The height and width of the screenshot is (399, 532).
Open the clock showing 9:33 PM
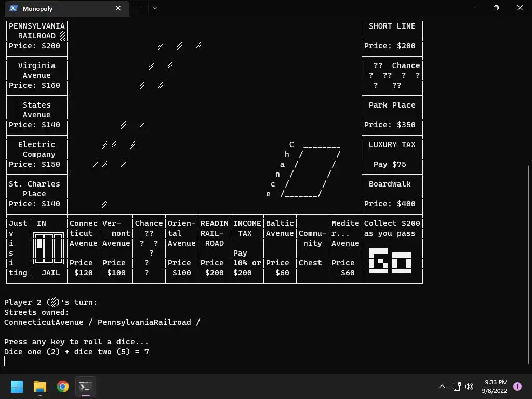tap(495, 387)
